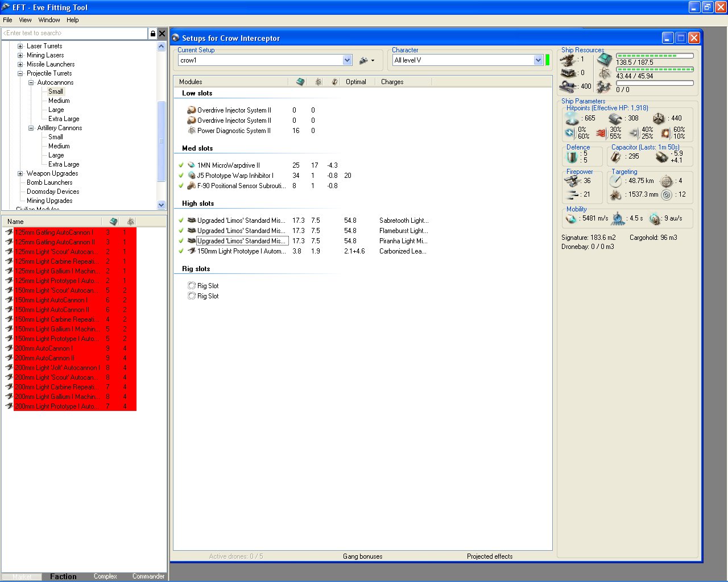Collapse the Autocannons tree node
Image resolution: width=728 pixels, height=582 pixels.
click(31, 82)
